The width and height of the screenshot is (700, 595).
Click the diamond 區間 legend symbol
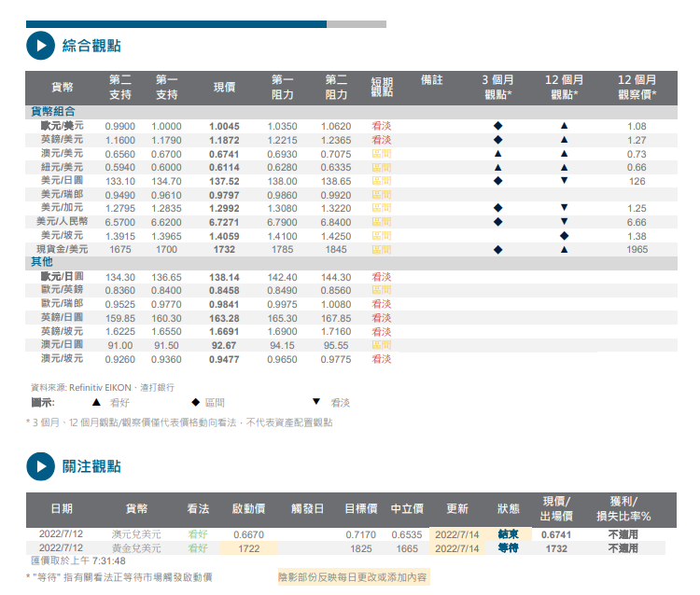tap(195, 403)
